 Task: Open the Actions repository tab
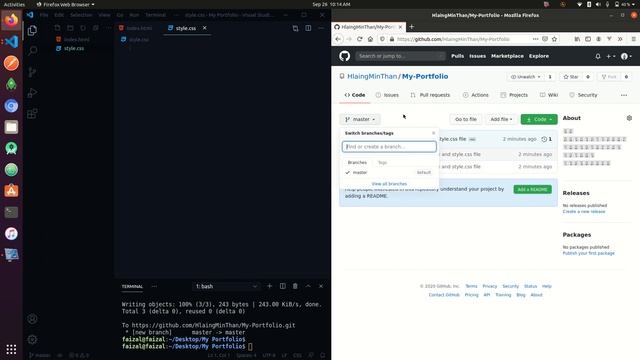click(x=476, y=95)
